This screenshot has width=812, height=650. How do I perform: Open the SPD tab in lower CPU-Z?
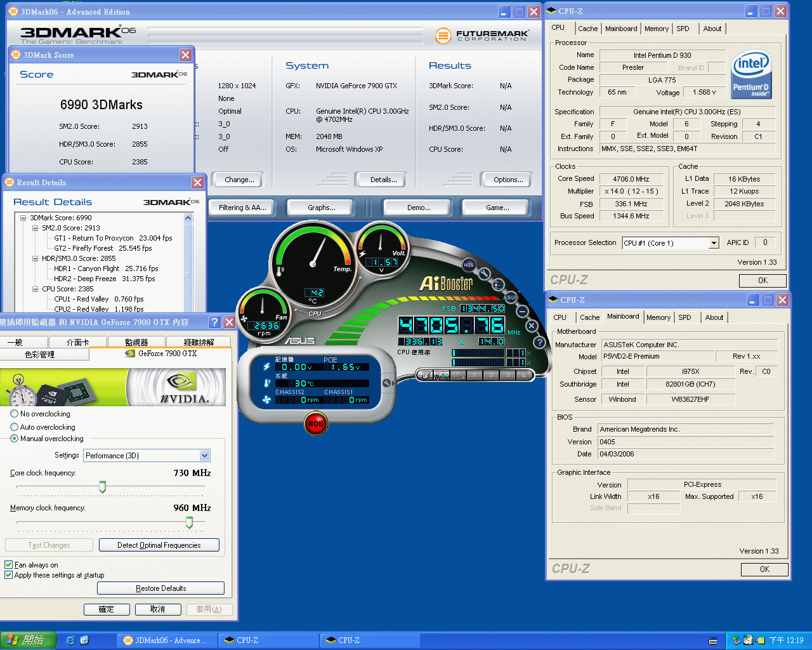click(x=684, y=317)
